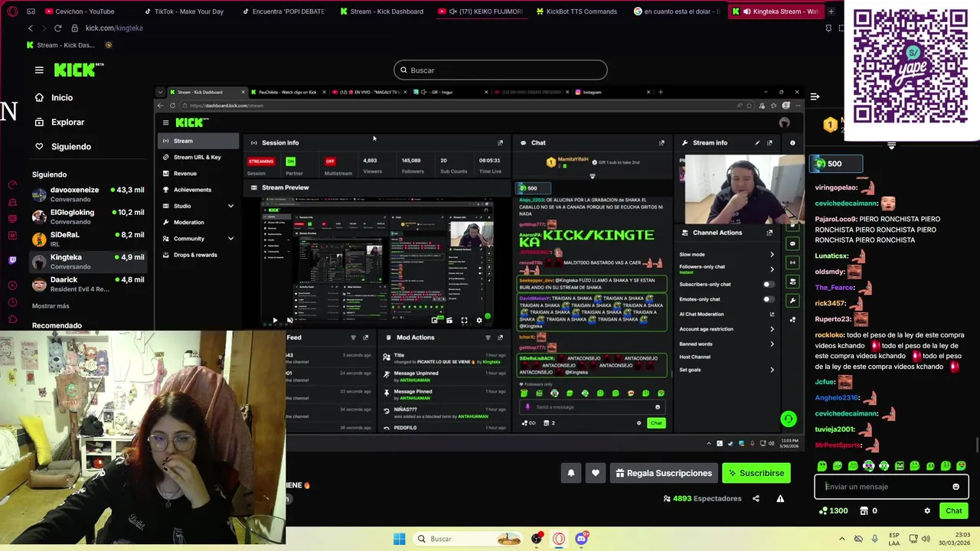Open green support bubble in dashboard
Screen dimensions: 980x551
(x=788, y=419)
